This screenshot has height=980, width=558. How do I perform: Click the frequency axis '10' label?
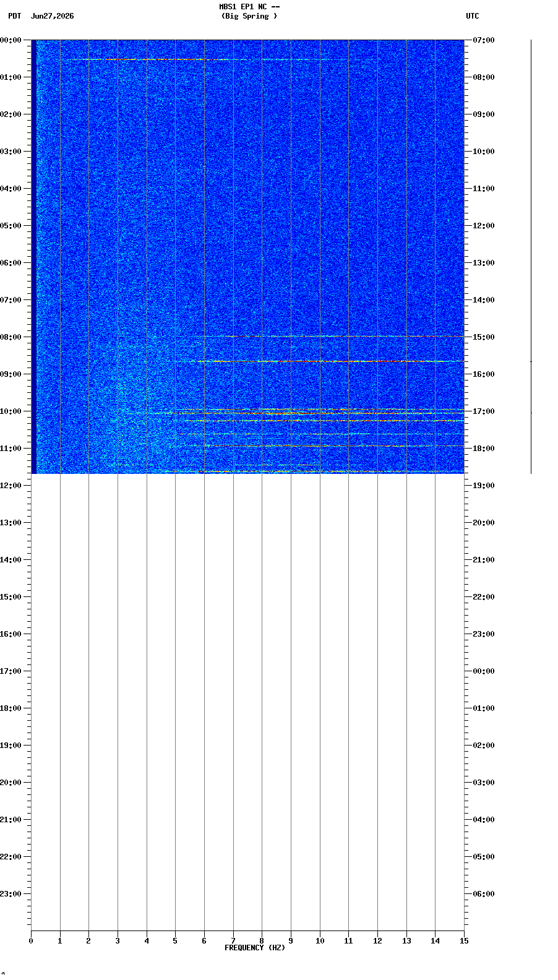(320, 941)
